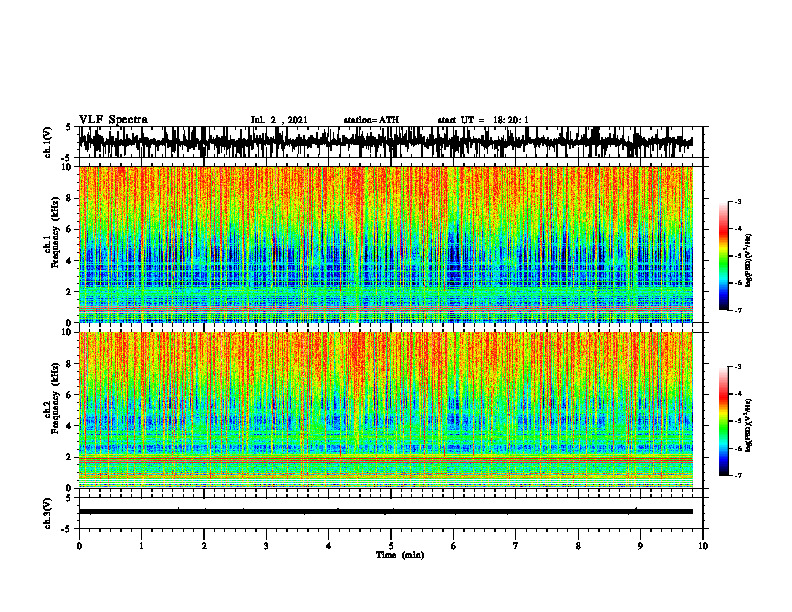
Task: Click the "-7" label on ch.2 color bar
Action: pyautogui.click(x=738, y=475)
